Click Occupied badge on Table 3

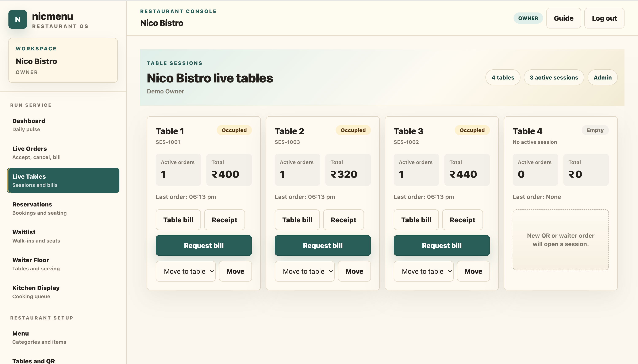pyautogui.click(x=472, y=130)
